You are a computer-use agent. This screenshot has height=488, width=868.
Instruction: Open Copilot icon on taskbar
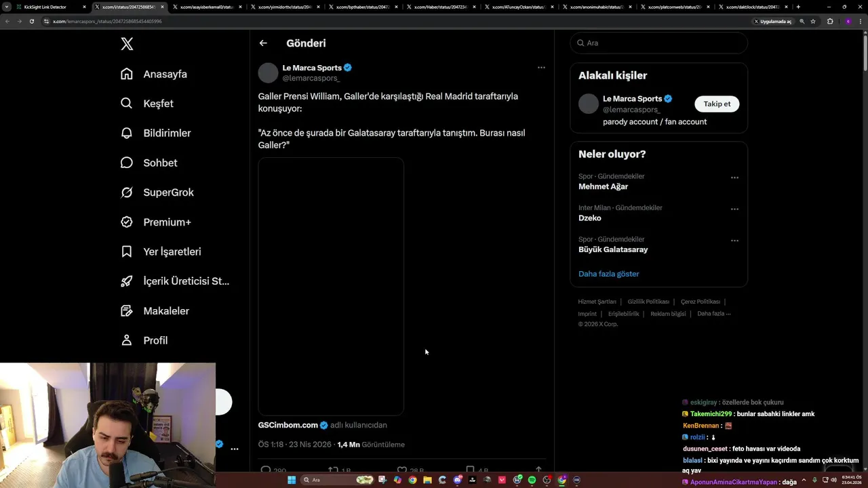(397, 480)
